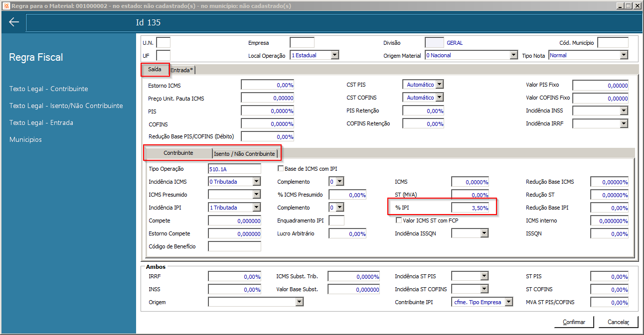
Task: Click the back arrow icon
Action: (x=13, y=22)
